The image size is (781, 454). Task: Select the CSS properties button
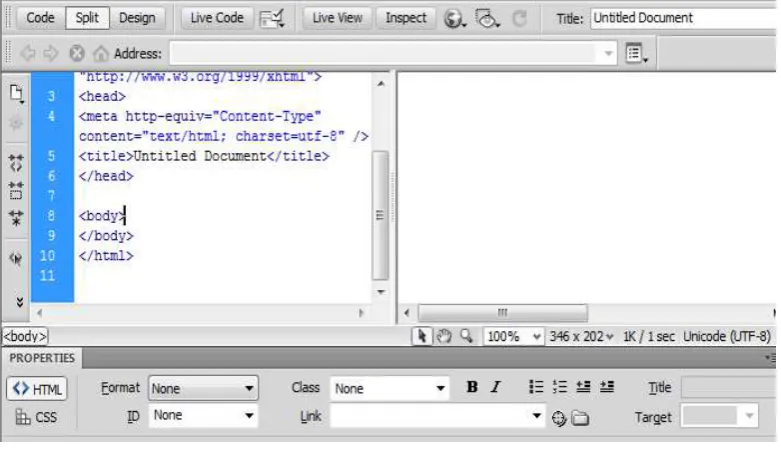pyautogui.click(x=36, y=417)
